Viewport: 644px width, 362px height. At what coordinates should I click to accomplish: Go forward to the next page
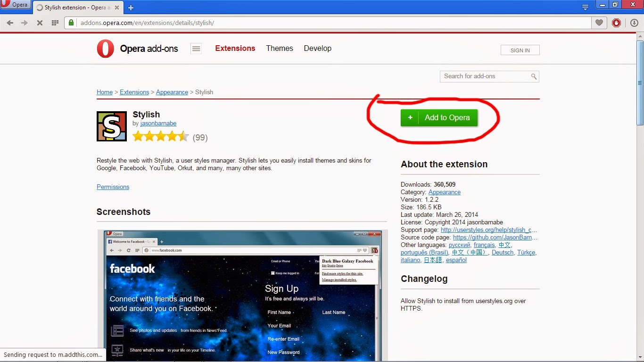25,23
